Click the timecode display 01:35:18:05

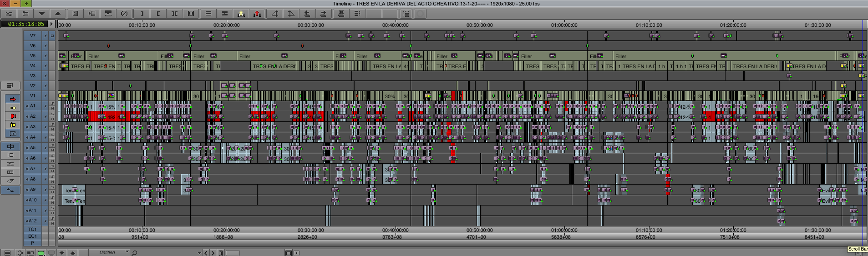[26, 24]
